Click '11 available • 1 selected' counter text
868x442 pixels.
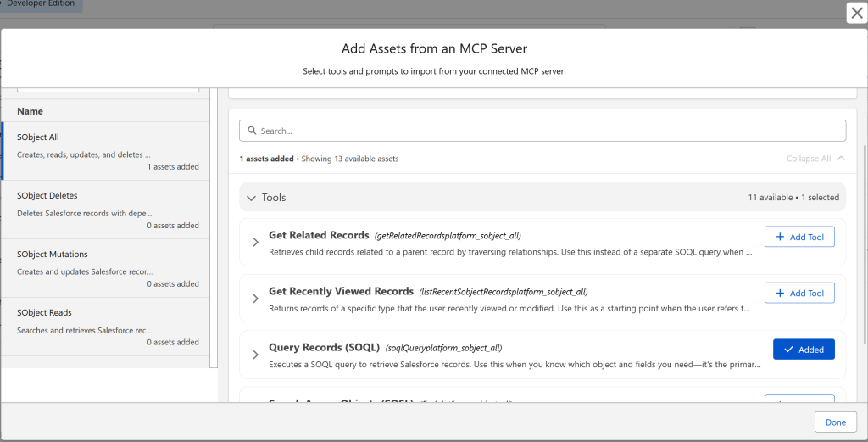coord(793,197)
